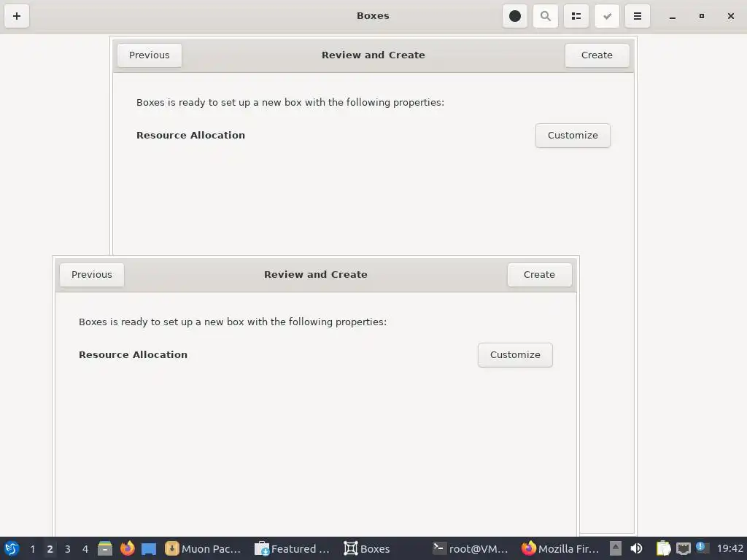Click Resource Allocation label in upper dialog
Viewport: 747px width, 560px height.
pos(190,135)
